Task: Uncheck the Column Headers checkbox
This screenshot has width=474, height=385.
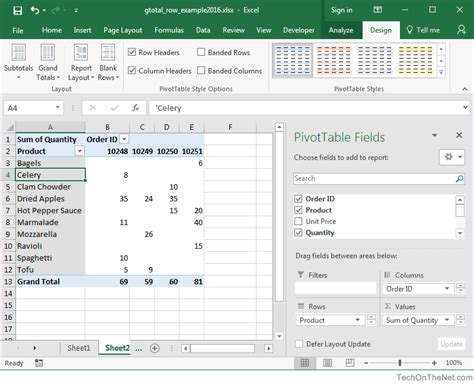Action: [132, 70]
